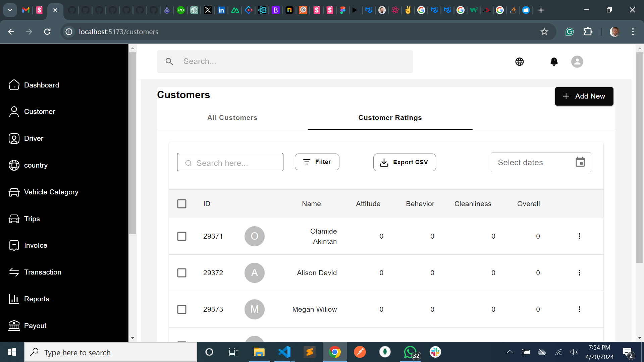
Task: Open the browser extensions puzzle icon
Action: (588, 32)
